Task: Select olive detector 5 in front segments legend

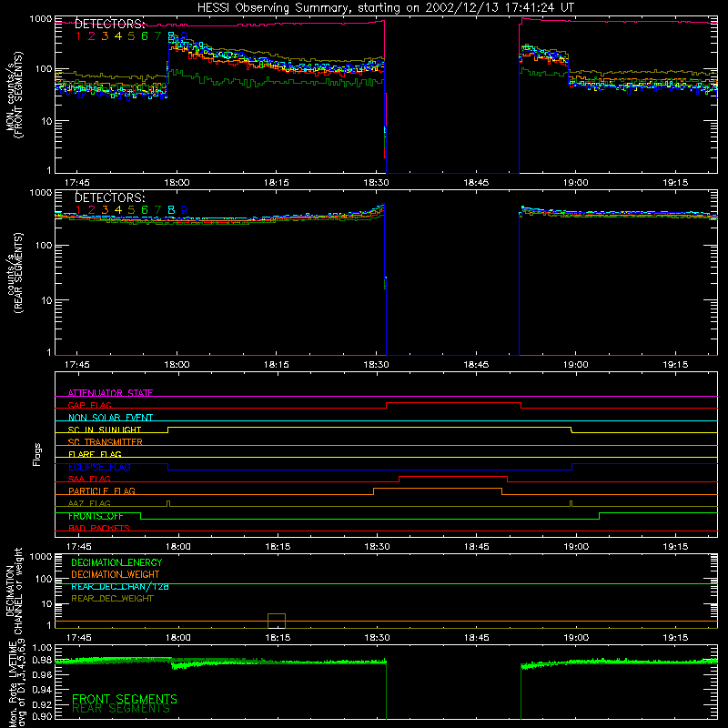Action: pos(131,36)
